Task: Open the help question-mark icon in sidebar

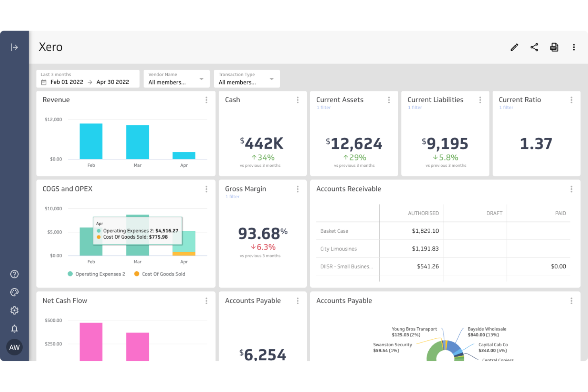Action: point(14,274)
